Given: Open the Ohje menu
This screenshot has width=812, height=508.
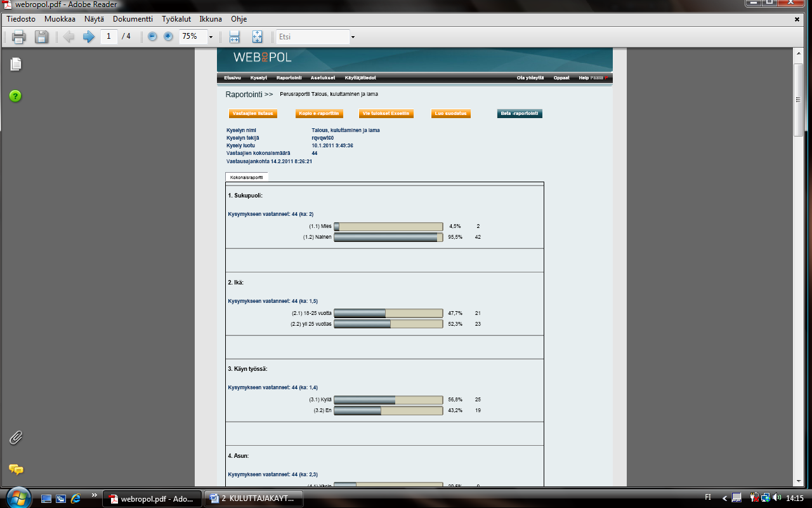Looking at the screenshot, I should 239,19.
